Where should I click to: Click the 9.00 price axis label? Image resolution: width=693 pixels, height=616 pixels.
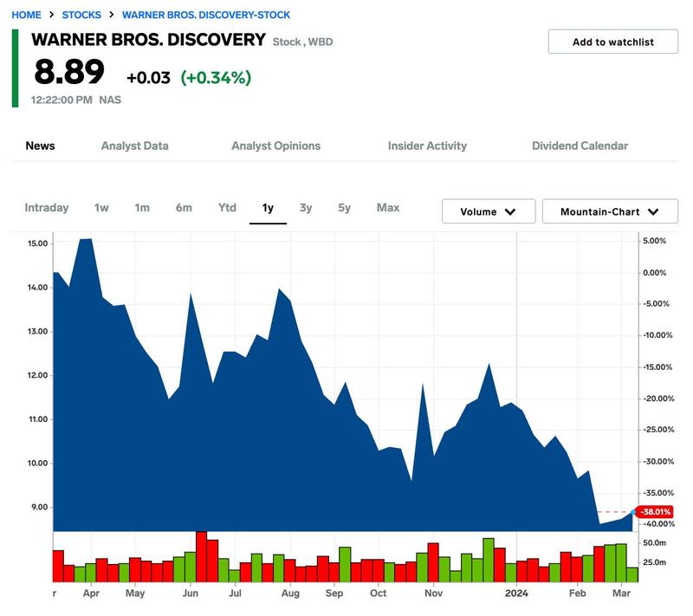39,507
